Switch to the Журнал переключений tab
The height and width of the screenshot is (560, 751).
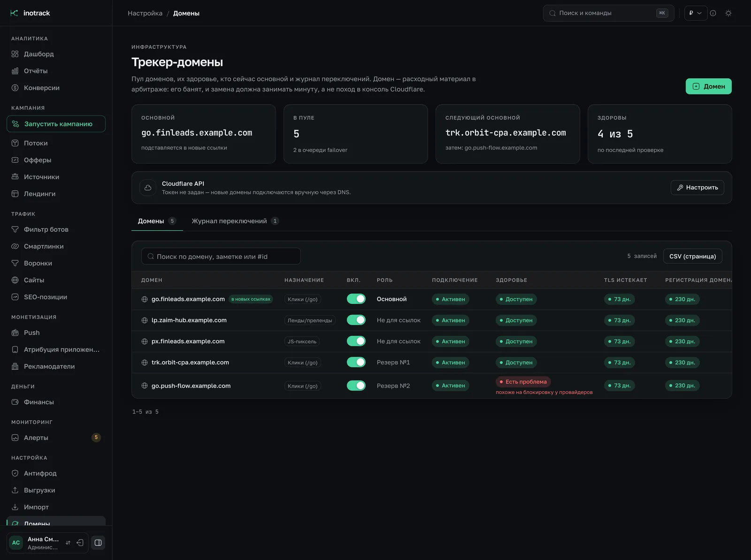coord(235,221)
